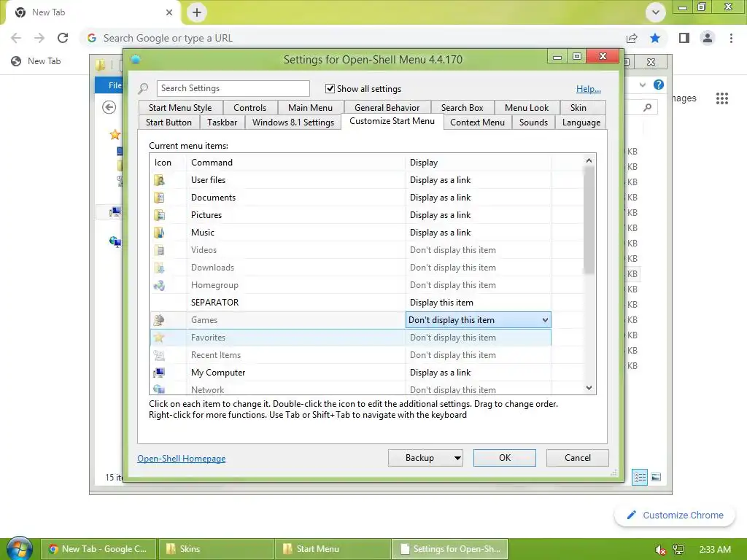The width and height of the screenshot is (747, 560).
Task: Click the User files folder icon
Action: pyautogui.click(x=159, y=180)
